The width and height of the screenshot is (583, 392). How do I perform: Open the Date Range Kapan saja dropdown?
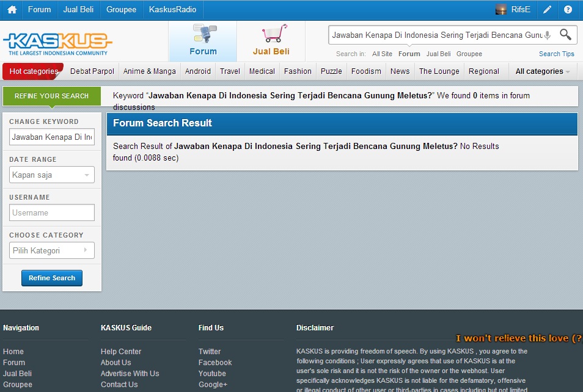pyautogui.click(x=52, y=175)
